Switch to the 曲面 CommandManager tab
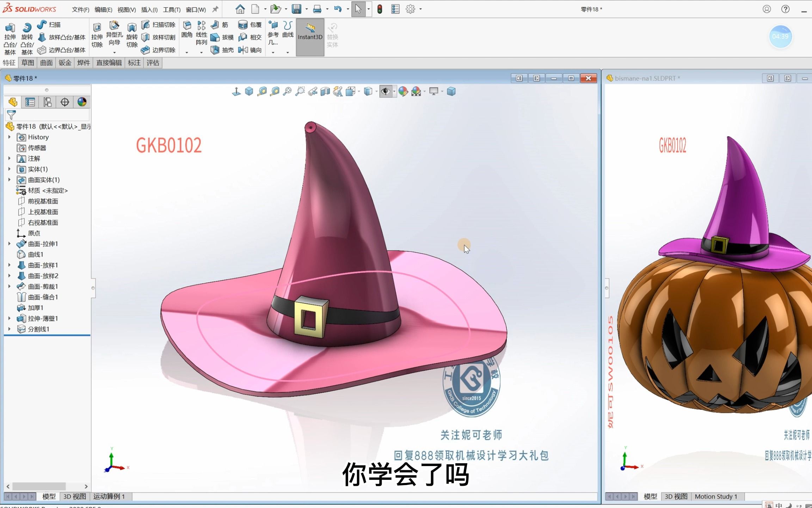This screenshot has width=812, height=508. point(46,62)
